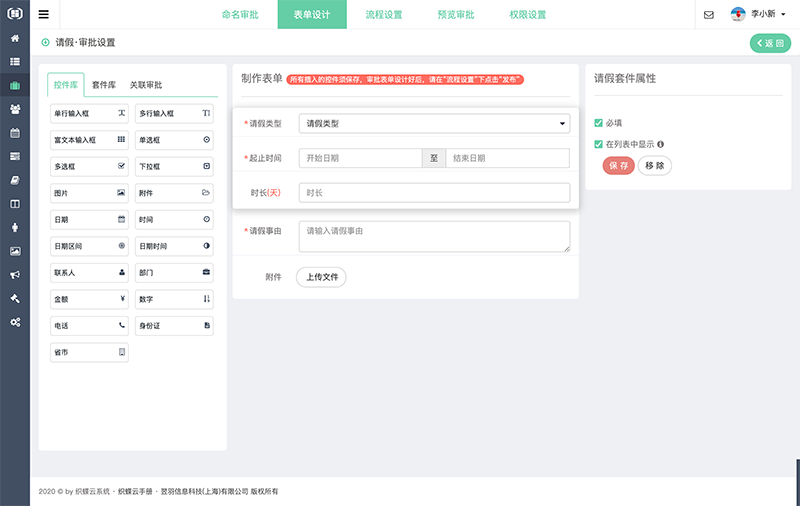Open the 请假类型 dropdown
The width and height of the screenshot is (800, 506).
434,123
